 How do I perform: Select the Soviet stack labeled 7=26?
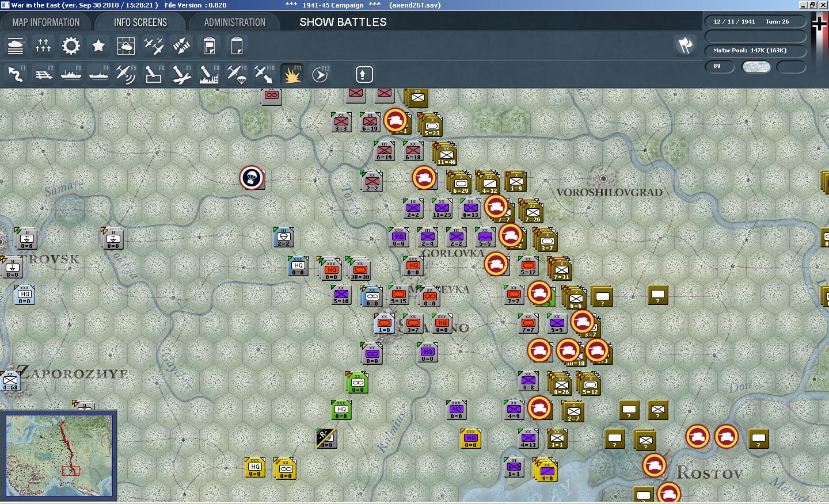point(531,211)
